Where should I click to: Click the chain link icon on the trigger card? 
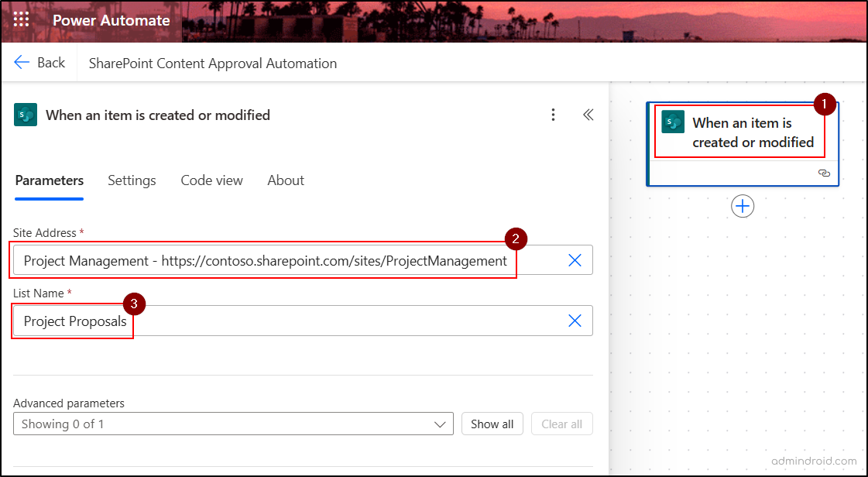[824, 173]
